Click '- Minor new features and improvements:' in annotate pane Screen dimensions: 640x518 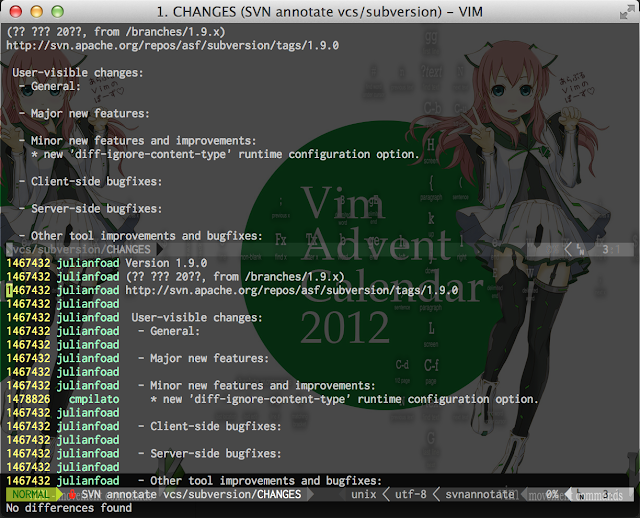tap(257, 385)
